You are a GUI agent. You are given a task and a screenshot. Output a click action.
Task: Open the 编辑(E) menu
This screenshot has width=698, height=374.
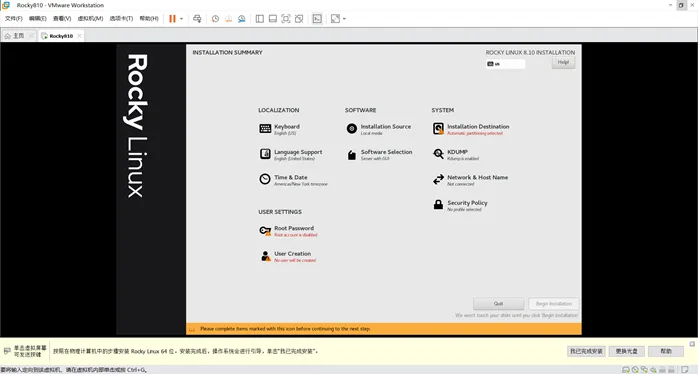click(37, 19)
